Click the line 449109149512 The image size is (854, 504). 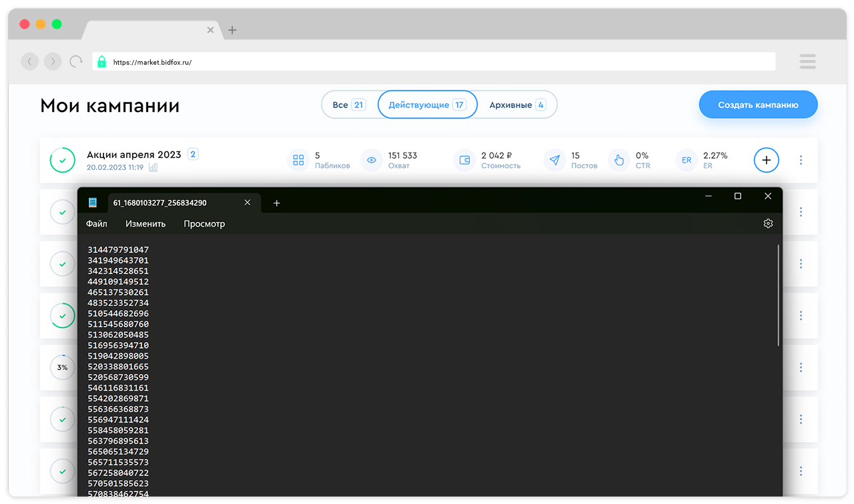(118, 282)
